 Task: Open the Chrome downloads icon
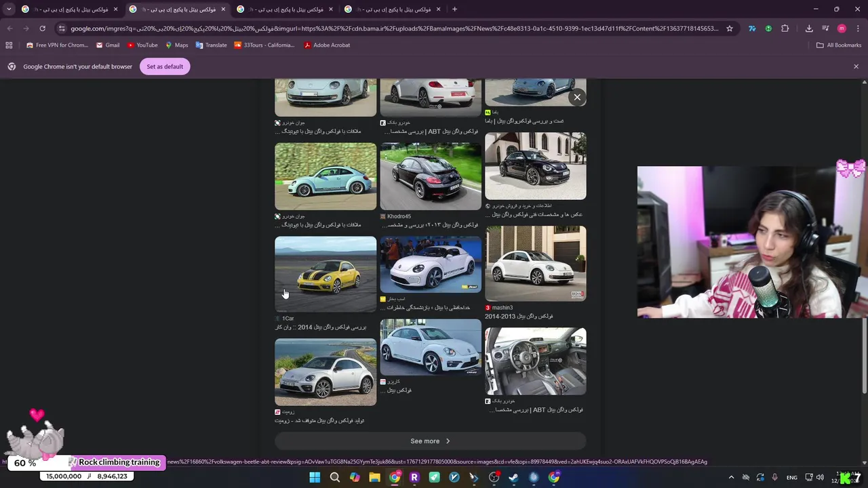point(809,28)
